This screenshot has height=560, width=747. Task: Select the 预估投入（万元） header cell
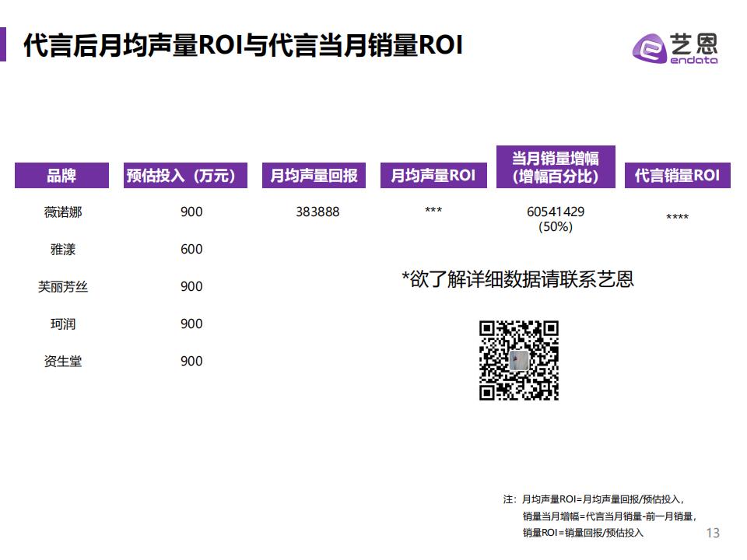click(186, 175)
